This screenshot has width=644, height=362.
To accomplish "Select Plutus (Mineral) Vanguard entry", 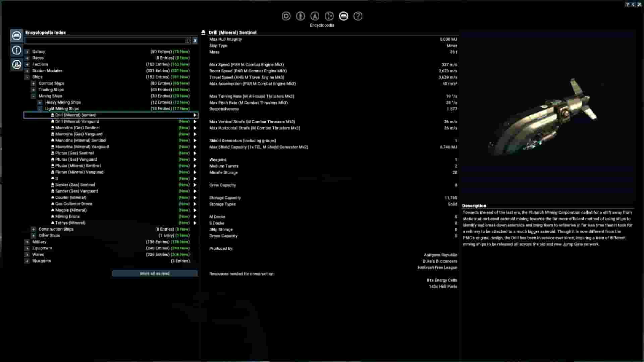I will (79, 172).
